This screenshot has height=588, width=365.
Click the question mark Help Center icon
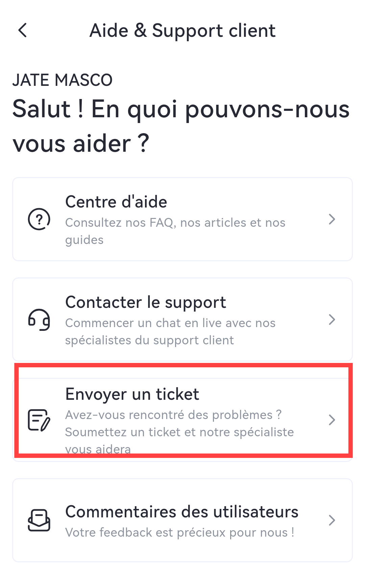click(x=39, y=219)
